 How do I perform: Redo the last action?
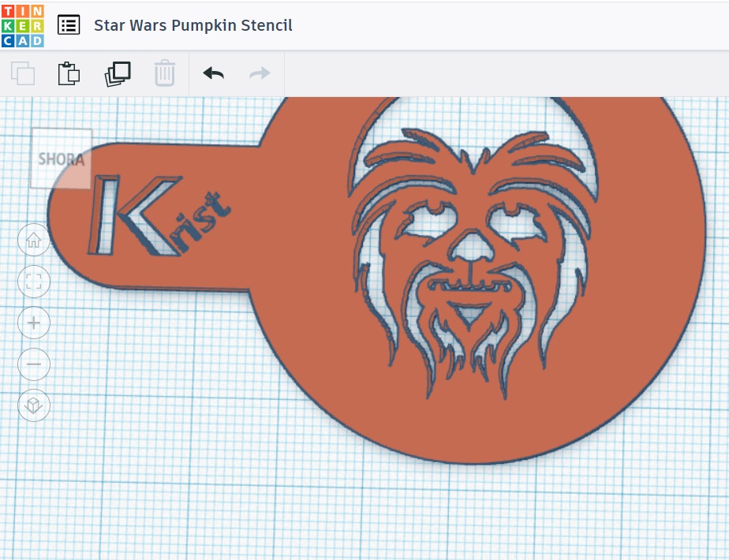(260, 73)
